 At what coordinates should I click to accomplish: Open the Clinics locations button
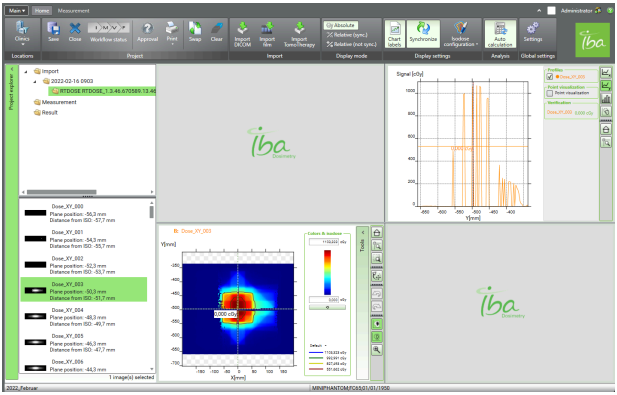[22, 33]
